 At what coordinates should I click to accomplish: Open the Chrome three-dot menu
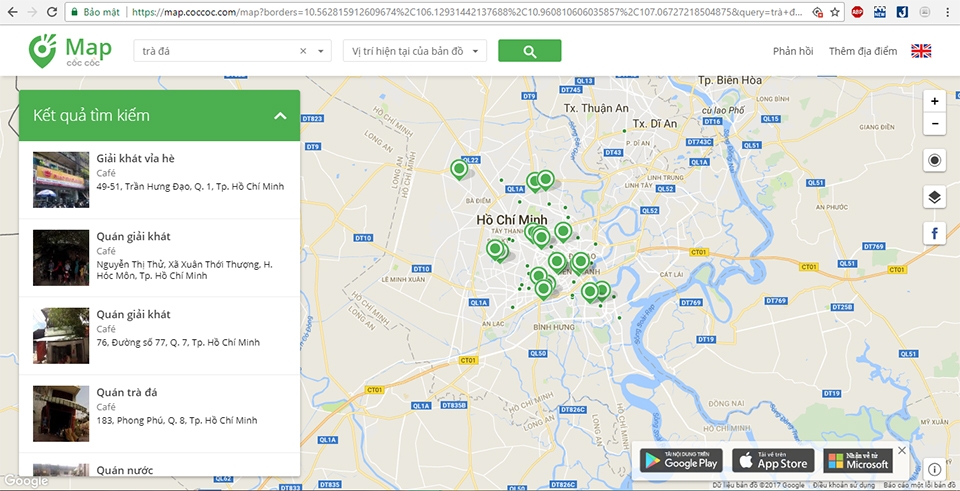[948, 12]
